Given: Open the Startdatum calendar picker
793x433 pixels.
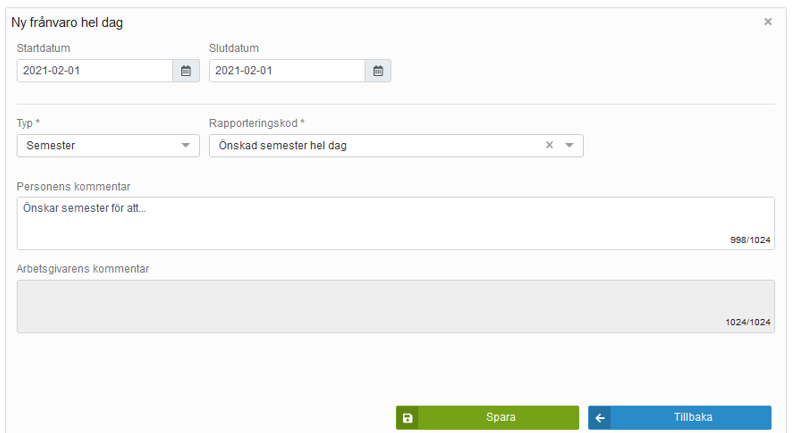Looking at the screenshot, I should (x=186, y=71).
